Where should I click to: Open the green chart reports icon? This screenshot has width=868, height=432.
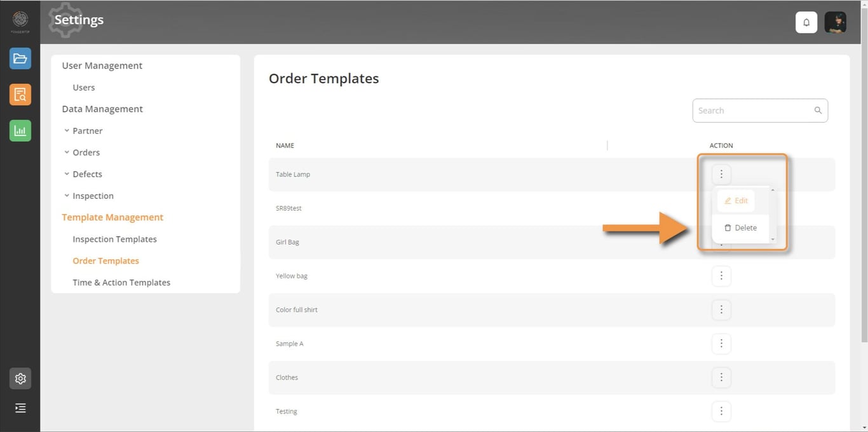pyautogui.click(x=20, y=131)
